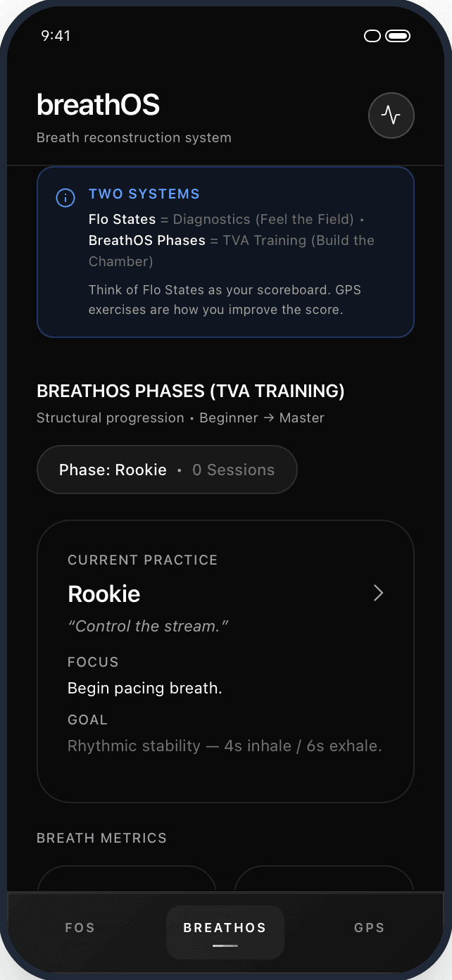
Task: Open the Phase: Rookie sessions pill
Action: click(x=167, y=470)
